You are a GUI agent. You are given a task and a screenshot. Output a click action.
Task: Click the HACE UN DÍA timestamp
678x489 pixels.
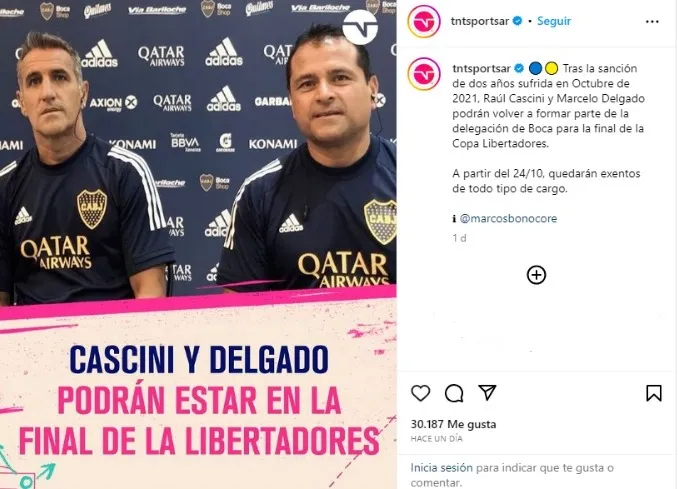coord(436,438)
